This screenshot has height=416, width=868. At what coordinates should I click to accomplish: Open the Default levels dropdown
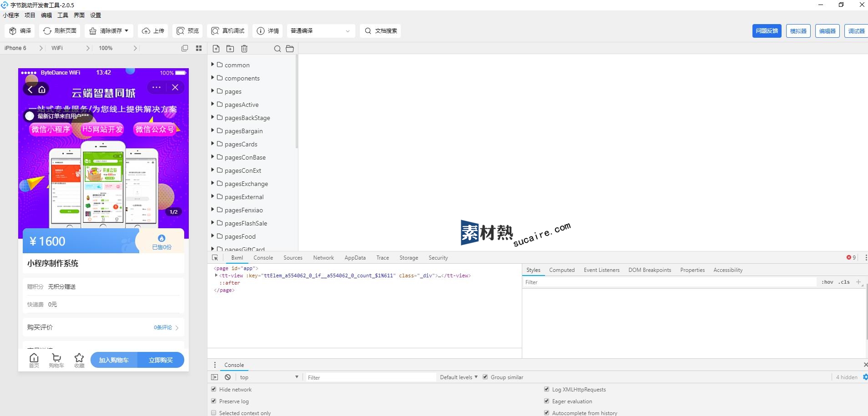click(x=459, y=377)
